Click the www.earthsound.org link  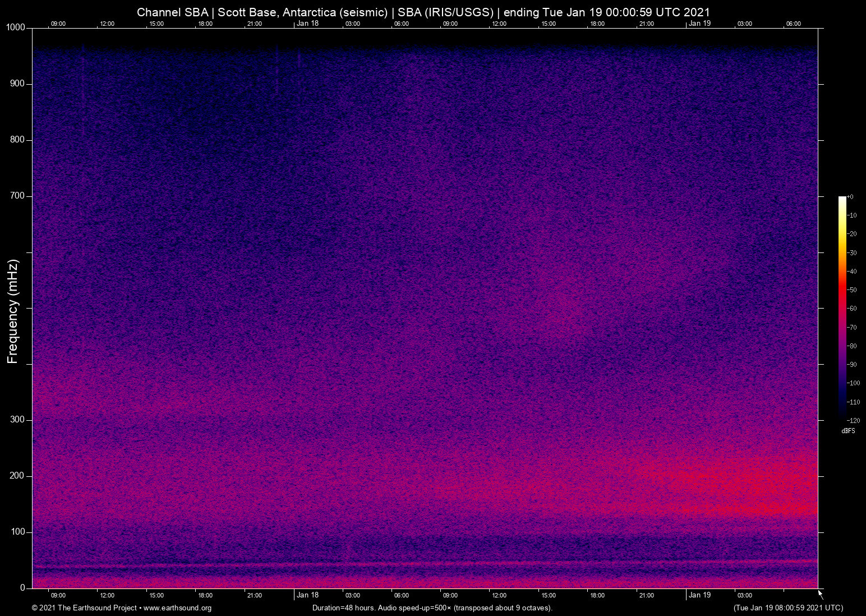[x=179, y=608]
